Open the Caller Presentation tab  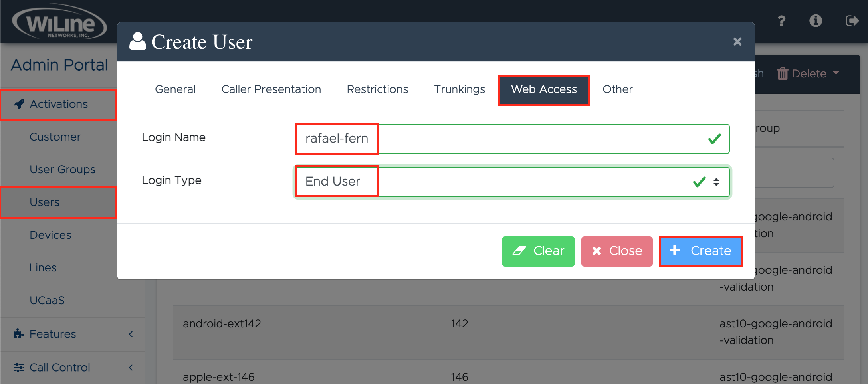pyautogui.click(x=271, y=89)
